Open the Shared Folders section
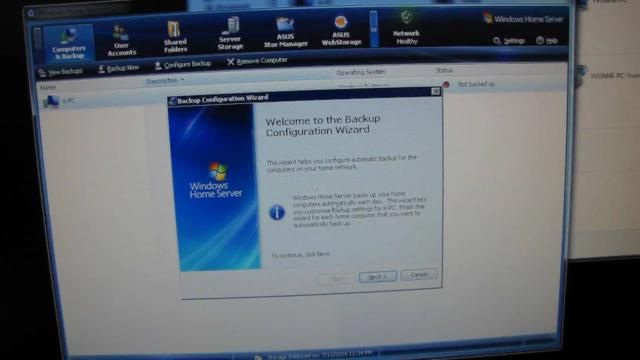 pos(175,37)
